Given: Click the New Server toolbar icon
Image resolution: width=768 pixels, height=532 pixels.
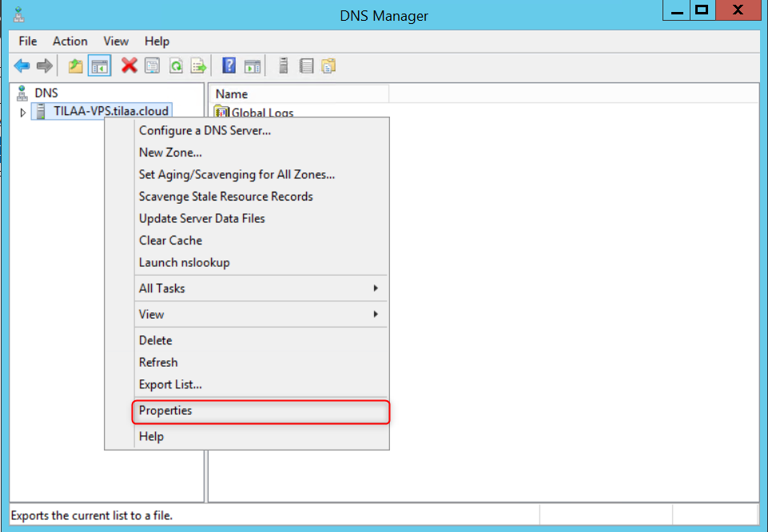Looking at the screenshot, I should point(283,66).
